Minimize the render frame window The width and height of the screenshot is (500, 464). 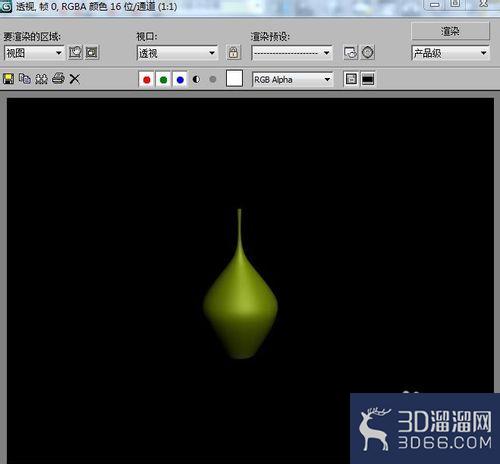point(434,4)
